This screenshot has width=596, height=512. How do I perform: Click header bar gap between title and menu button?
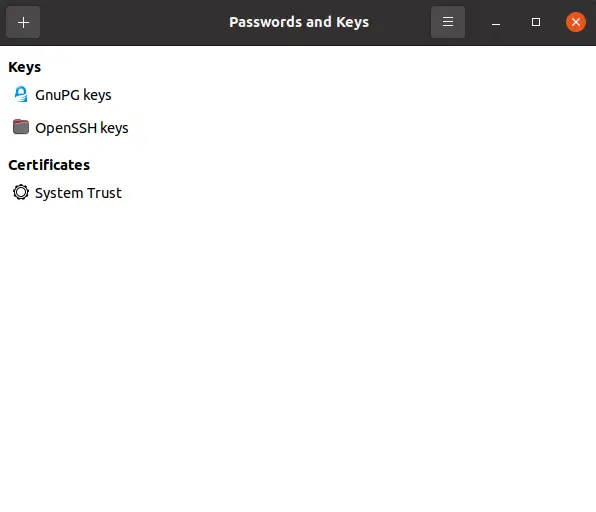tap(400, 22)
